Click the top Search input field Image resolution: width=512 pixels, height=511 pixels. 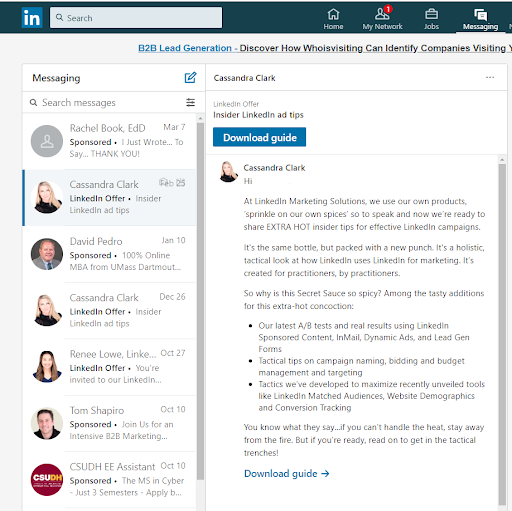click(x=136, y=18)
